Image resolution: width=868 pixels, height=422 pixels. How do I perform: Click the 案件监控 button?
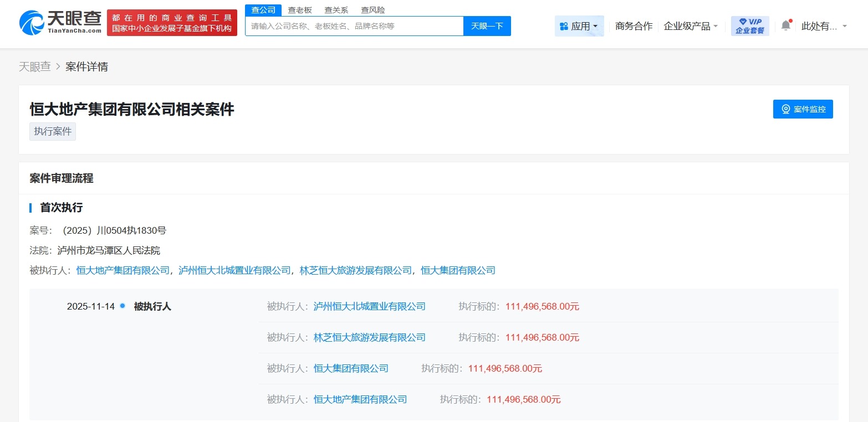802,109
